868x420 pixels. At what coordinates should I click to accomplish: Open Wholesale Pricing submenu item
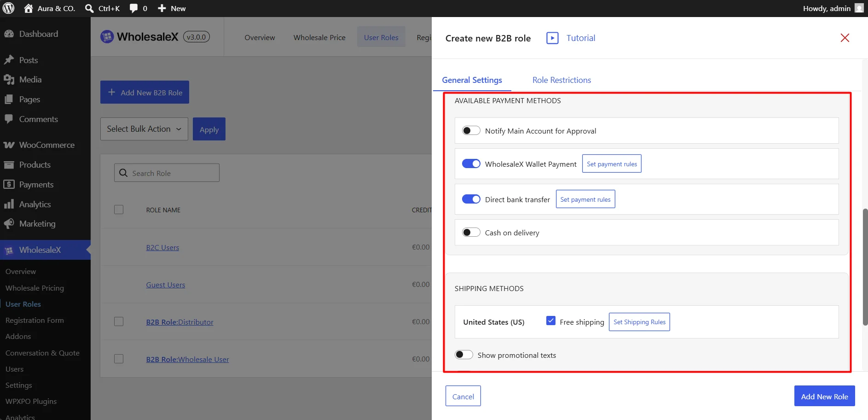(x=35, y=288)
